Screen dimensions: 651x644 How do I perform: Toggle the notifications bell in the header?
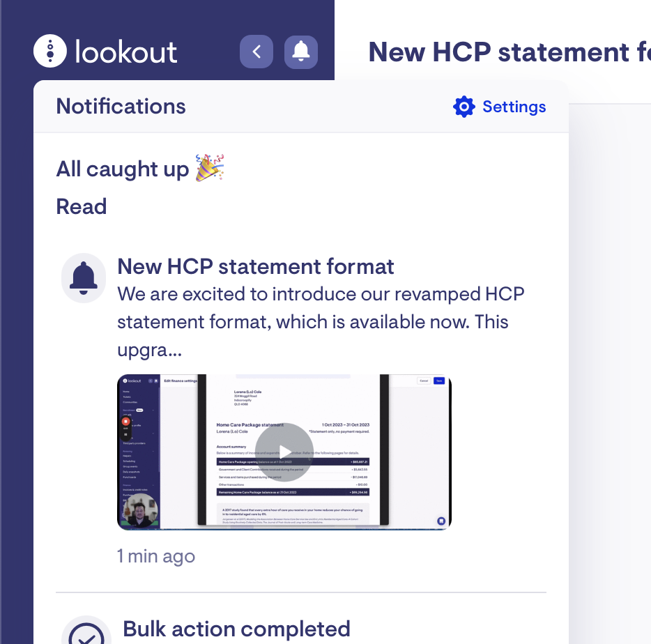(x=301, y=52)
